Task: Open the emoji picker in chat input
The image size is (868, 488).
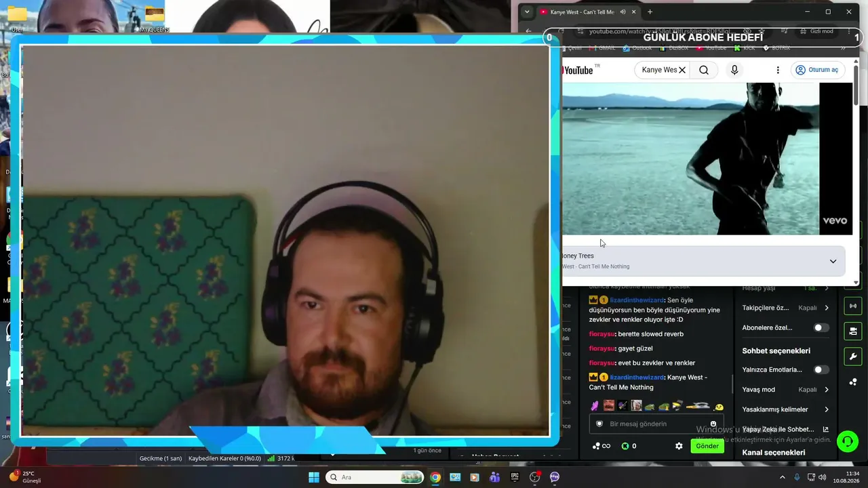Action: tap(713, 424)
